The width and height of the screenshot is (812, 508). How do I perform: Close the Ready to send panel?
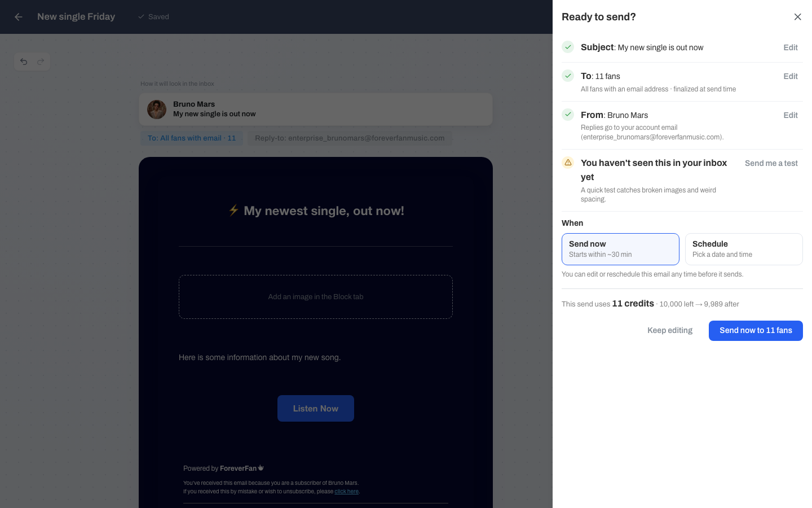click(797, 17)
